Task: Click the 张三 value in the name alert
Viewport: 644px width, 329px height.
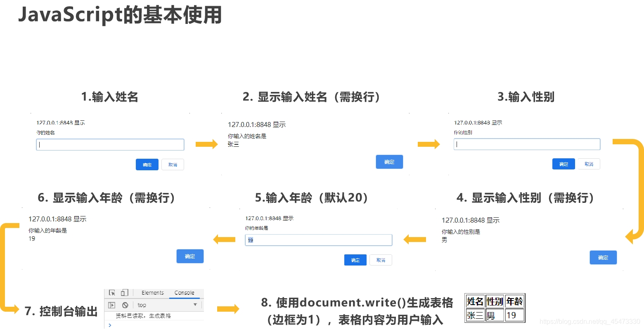Action: [x=233, y=144]
